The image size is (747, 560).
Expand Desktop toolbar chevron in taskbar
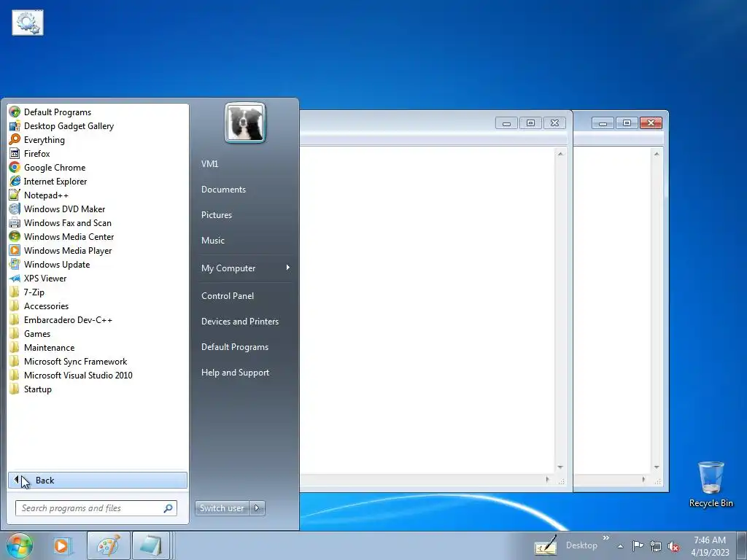[x=606, y=537]
